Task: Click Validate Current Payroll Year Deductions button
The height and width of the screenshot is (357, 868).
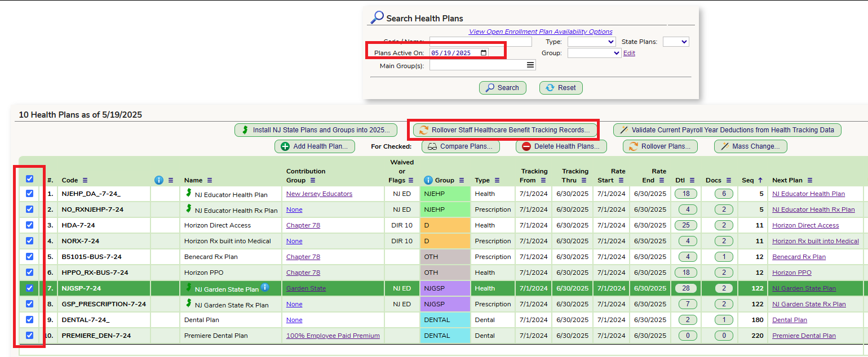Action: click(x=727, y=130)
